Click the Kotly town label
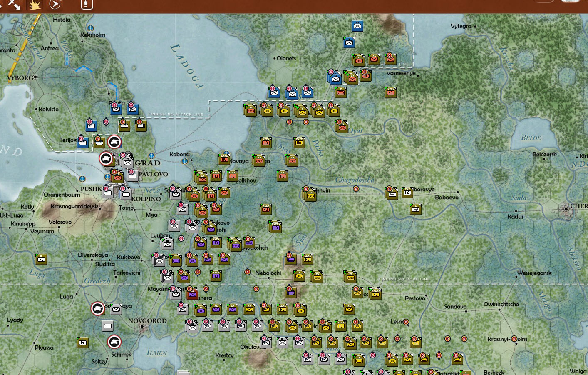The width and height of the screenshot is (588, 375). coord(27,207)
